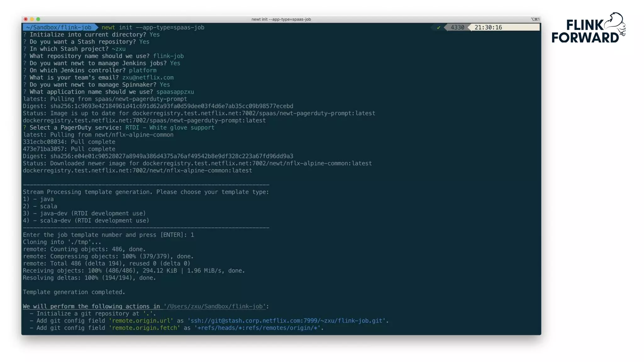Click the ~/Sandbox/flink-job prompt path segment
644x362 pixels.
pyautogui.click(x=59, y=28)
